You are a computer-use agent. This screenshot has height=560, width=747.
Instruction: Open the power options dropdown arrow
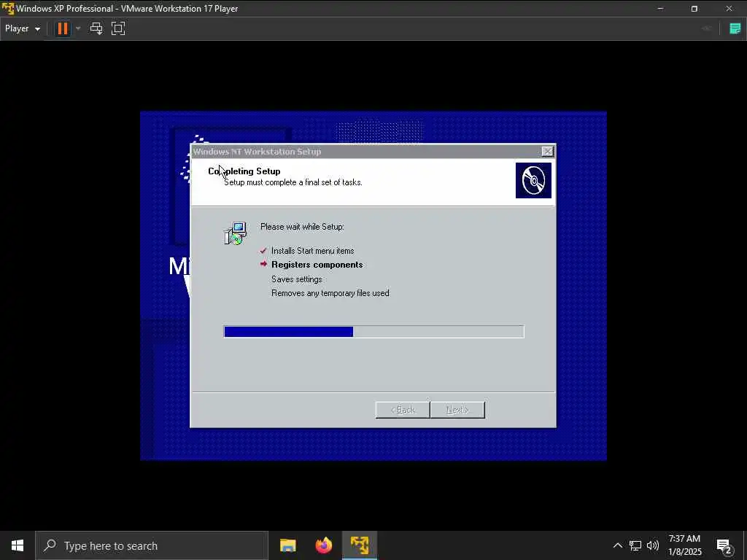tap(78, 28)
